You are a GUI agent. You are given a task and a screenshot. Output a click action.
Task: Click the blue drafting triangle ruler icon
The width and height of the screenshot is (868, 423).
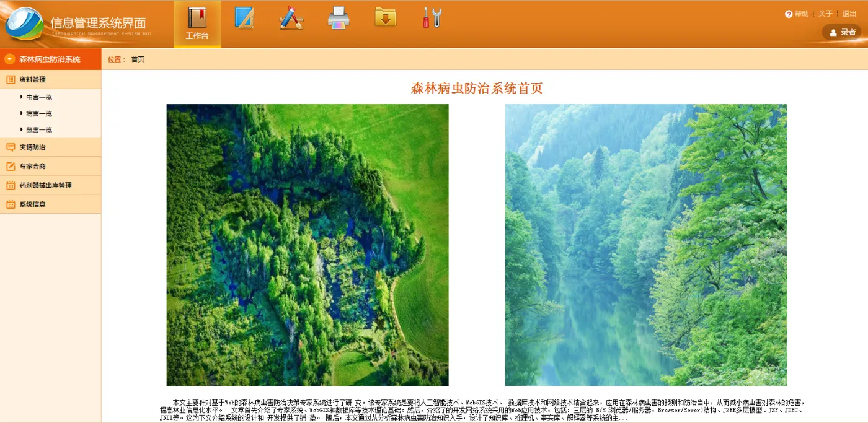pos(244,17)
